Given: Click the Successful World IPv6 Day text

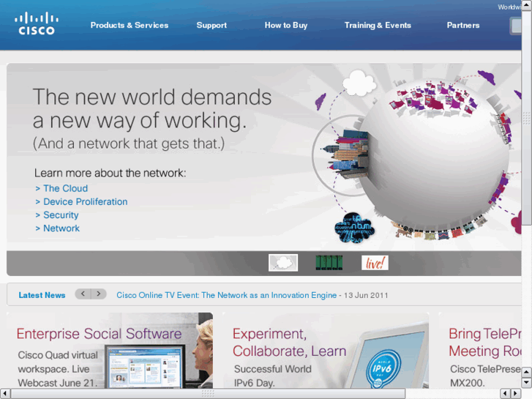Looking at the screenshot, I should pos(272,376).
